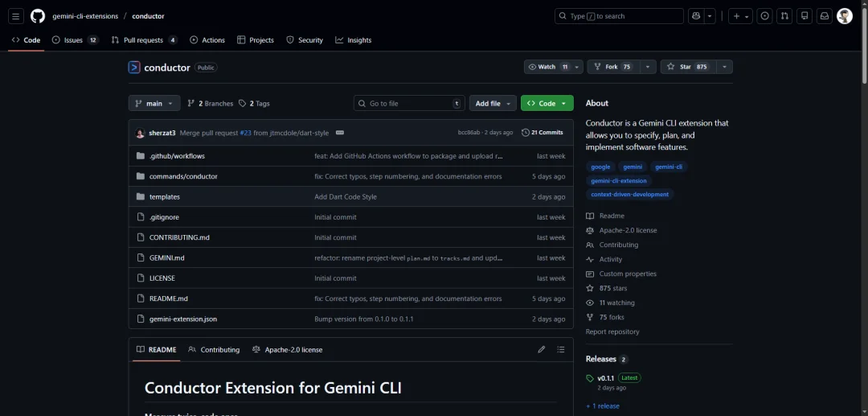Viewport: 868px width, 416px height.
Task: Edit README with the pencil icon
Action: click(542, 349)
